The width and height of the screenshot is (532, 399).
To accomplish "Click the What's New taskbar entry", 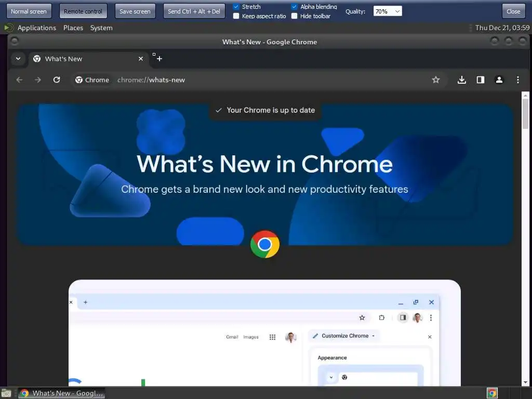I will [x=61, y=393].
